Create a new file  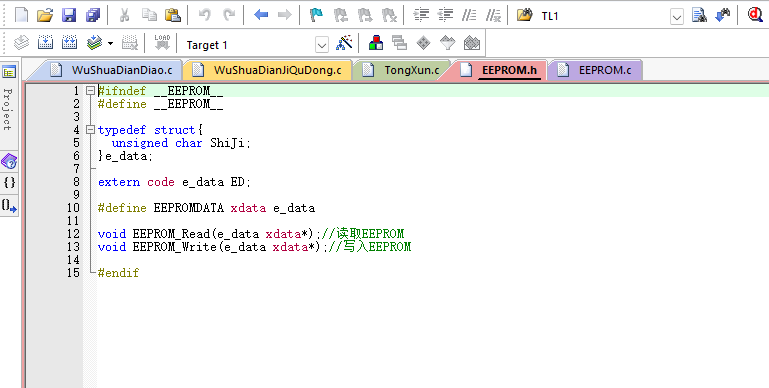(x=22, y=15)
